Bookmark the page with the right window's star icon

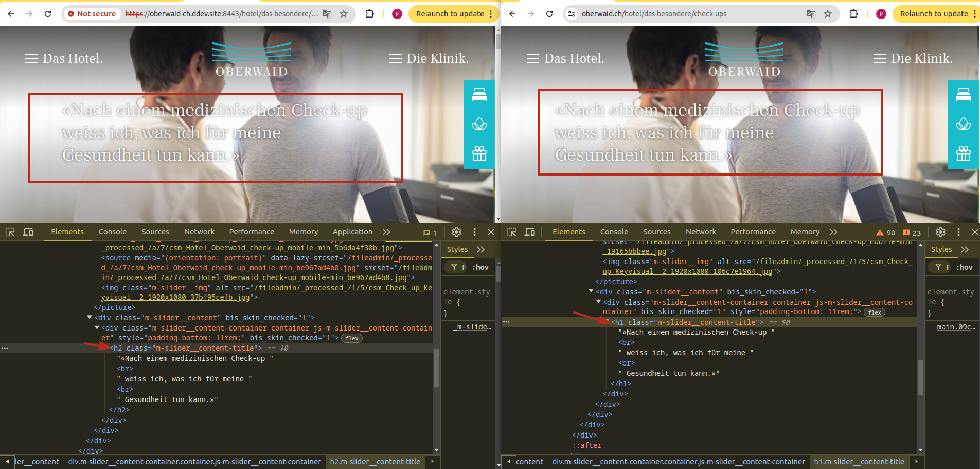(828, 14)
